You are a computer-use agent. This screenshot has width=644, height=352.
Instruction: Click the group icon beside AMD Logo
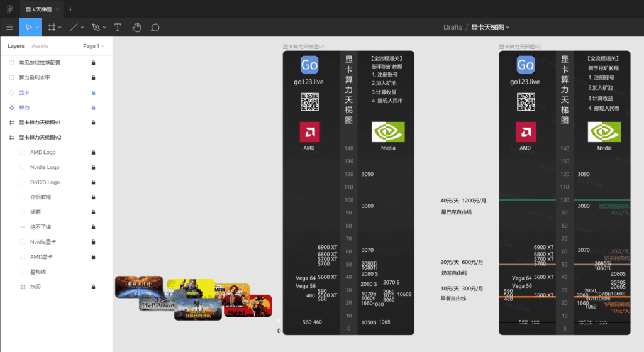pyautogui.click(x=23, y=152)
